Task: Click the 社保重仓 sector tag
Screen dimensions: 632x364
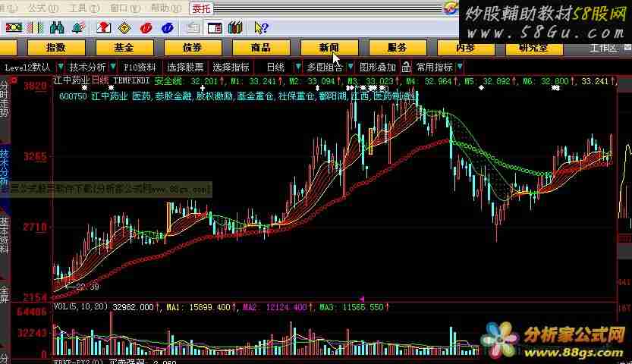Action: (x=296, y=96)
